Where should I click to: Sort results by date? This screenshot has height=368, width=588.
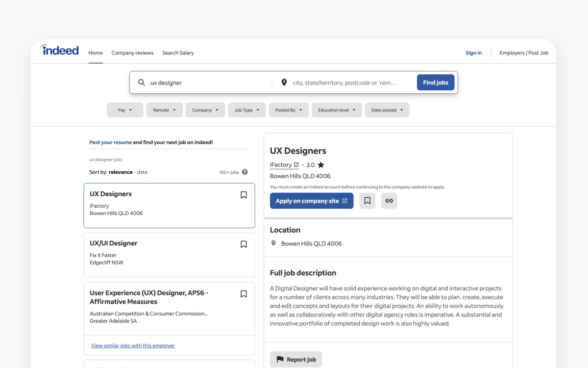(x=142, y=172)
